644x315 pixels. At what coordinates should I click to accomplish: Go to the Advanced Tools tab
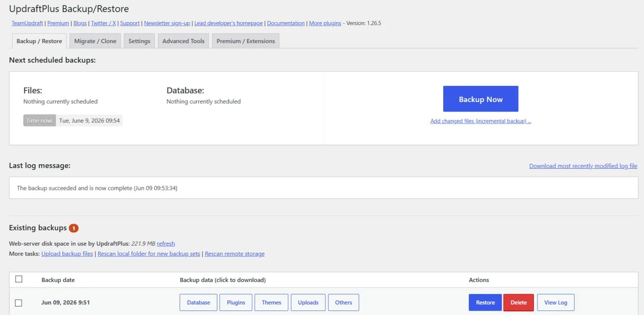point(183,41)
